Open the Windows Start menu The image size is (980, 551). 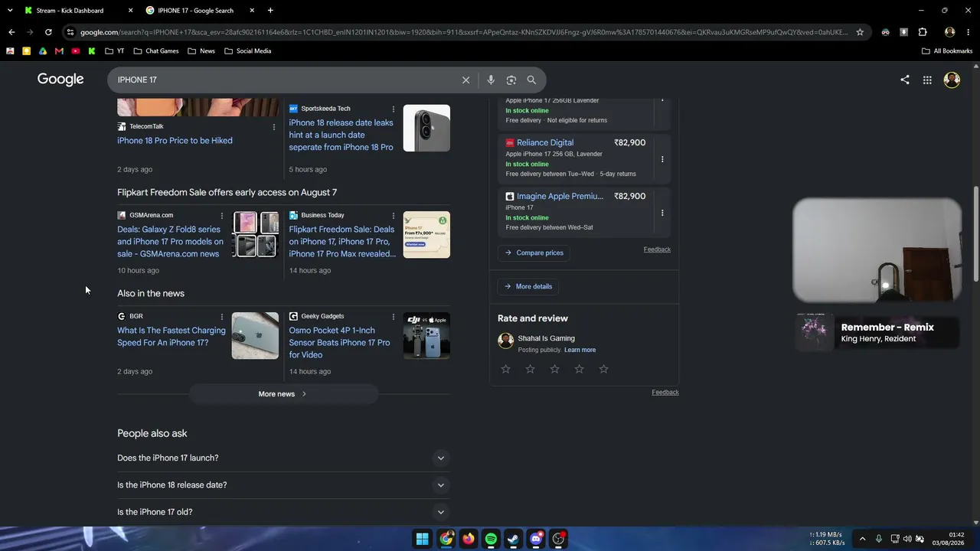(x=423, y=539)
